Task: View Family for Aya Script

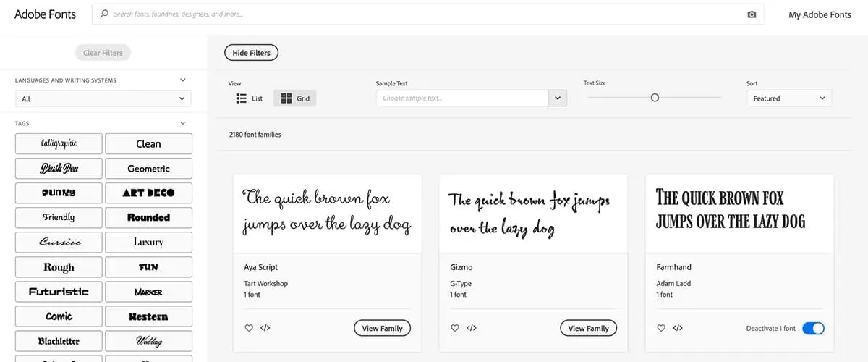Action: (x=382, y=328)
